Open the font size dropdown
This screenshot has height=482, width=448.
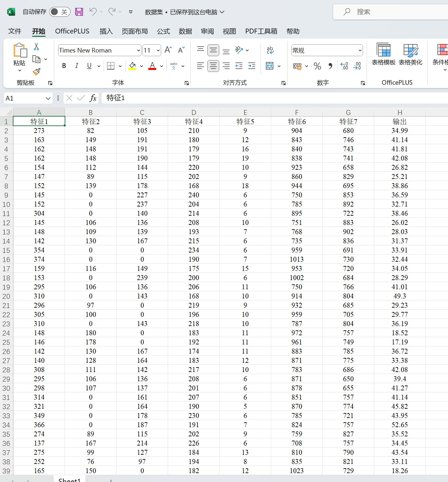(158, 50)
